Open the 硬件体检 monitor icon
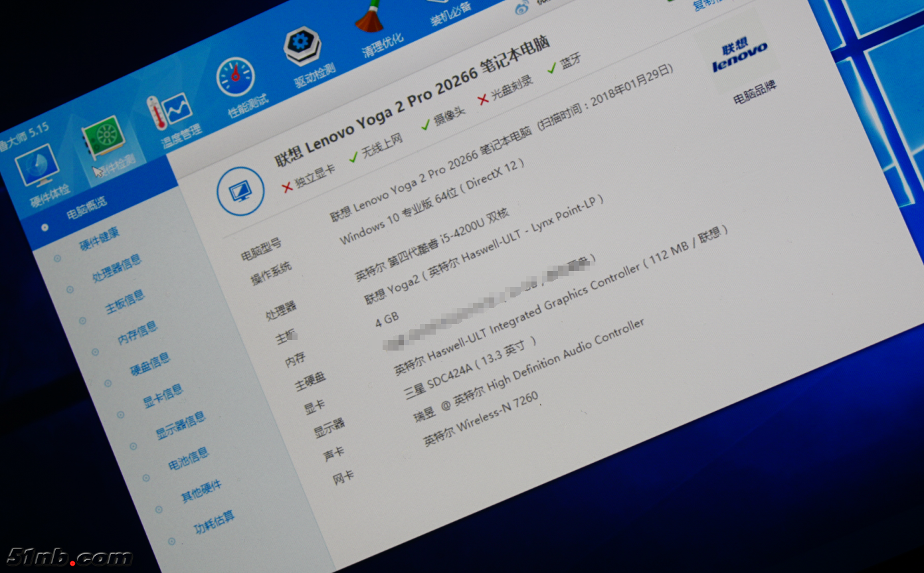 (x=39, y=166)
